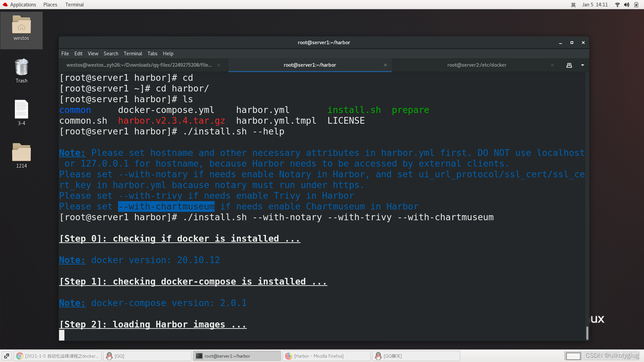Close the root@server2:/etc/docker tab
This screenshot has width=644, height=362.
click(x=552, y=65)
